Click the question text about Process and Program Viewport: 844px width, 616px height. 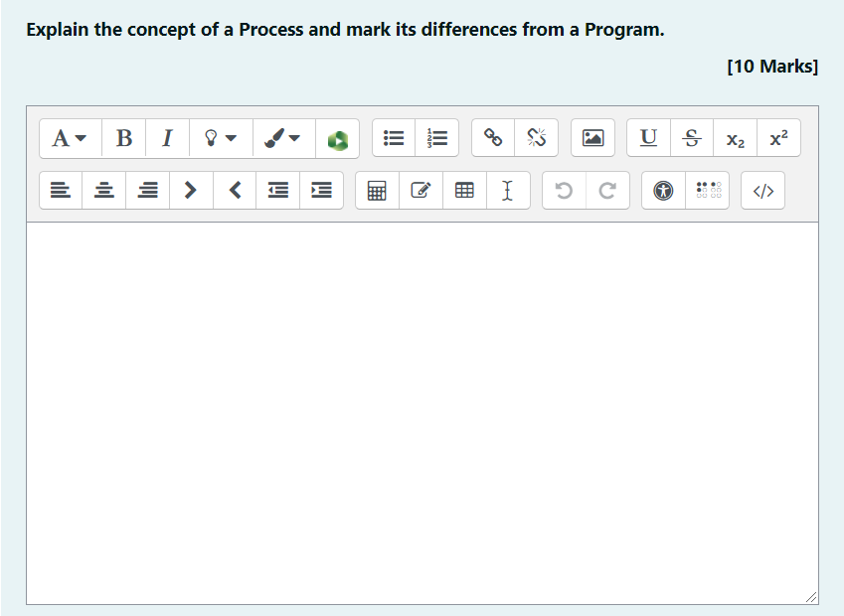pyautogui.click(x=345, y=30)
